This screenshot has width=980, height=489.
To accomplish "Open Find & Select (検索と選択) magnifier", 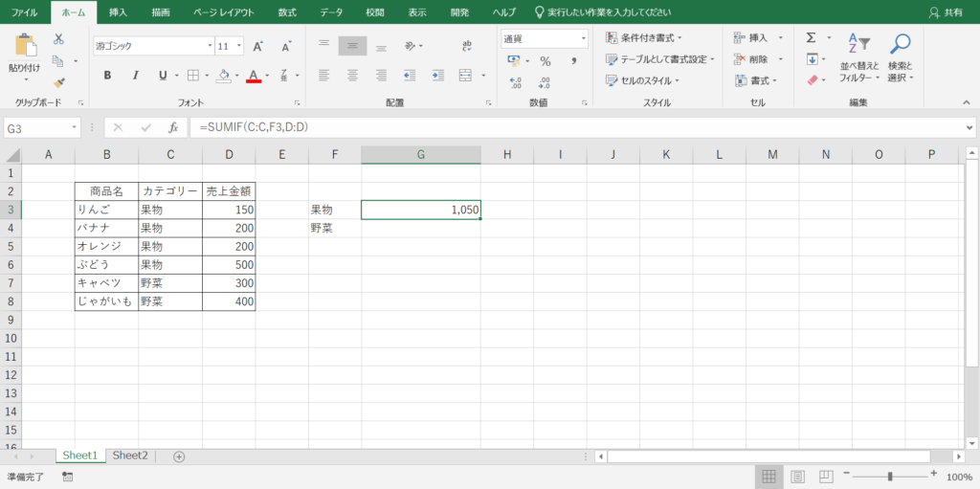I will [901, 56].
